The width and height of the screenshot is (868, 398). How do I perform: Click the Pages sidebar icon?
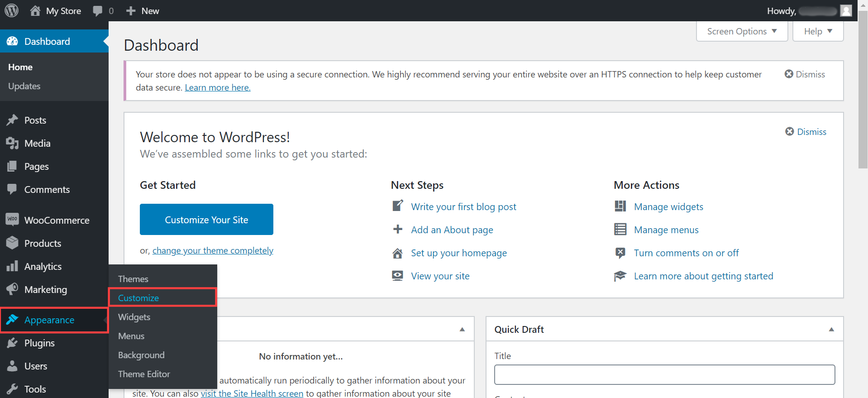pyautogui.click(x=12, y=166)
